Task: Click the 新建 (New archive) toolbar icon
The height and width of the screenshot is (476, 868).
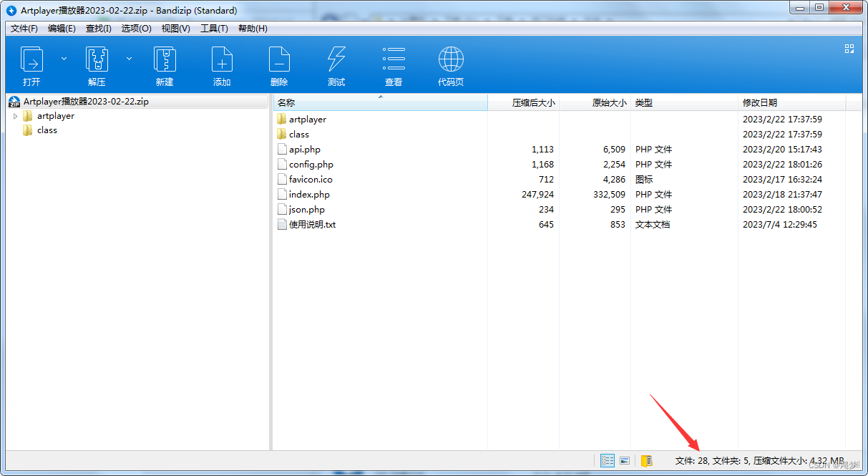Action: pos(165,59)
